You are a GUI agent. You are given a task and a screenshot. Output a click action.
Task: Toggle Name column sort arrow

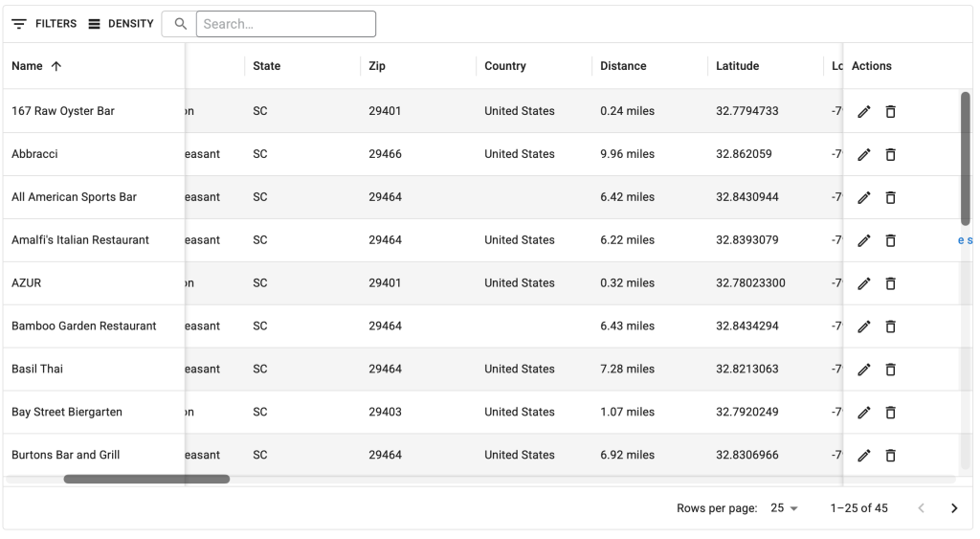pyautogui.click(x=56, y=66)
